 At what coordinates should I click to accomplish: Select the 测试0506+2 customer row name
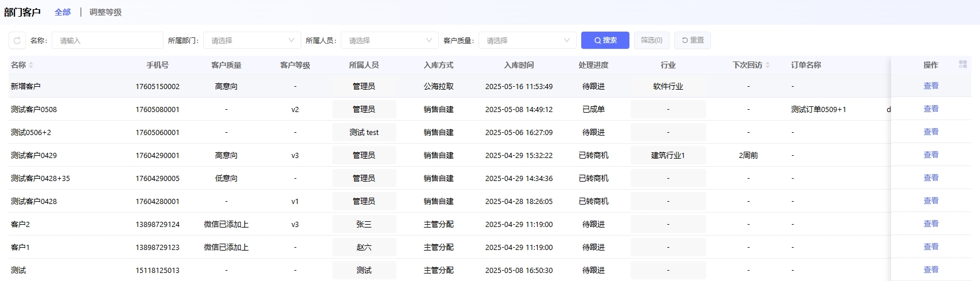point(31,132)
